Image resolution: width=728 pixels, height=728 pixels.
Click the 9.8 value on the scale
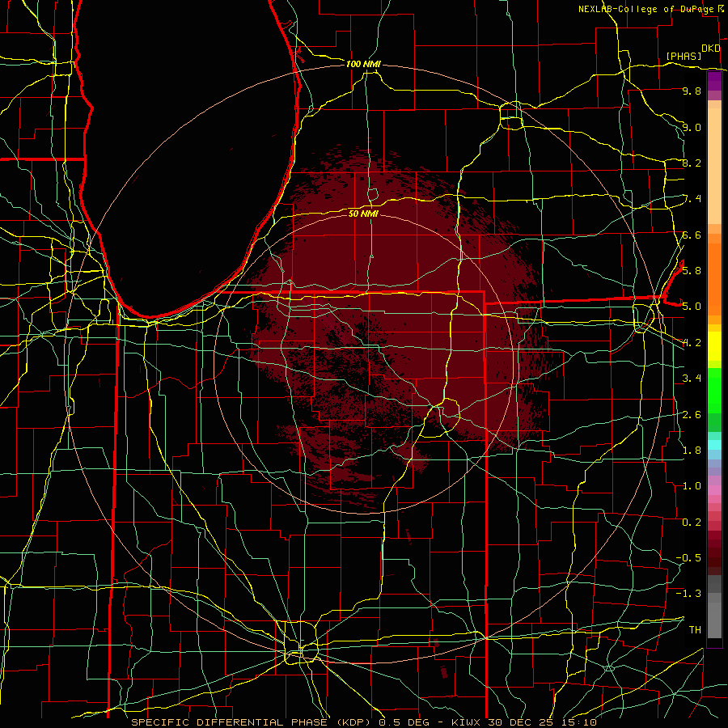pos(692,91)
